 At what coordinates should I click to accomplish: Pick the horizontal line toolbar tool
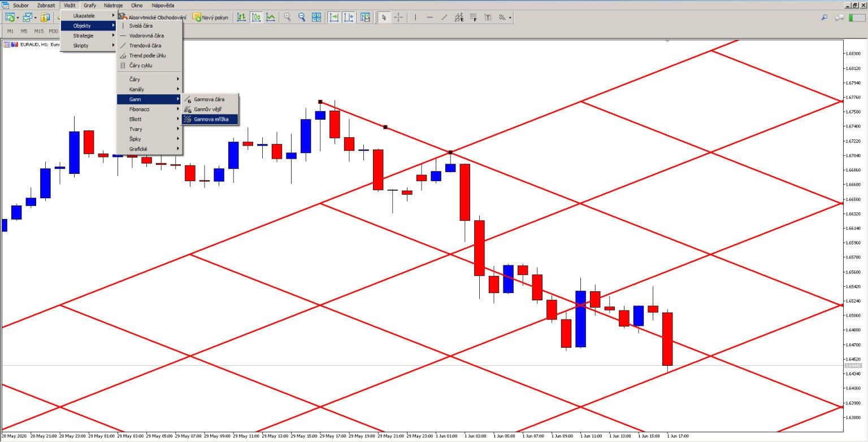429,17
